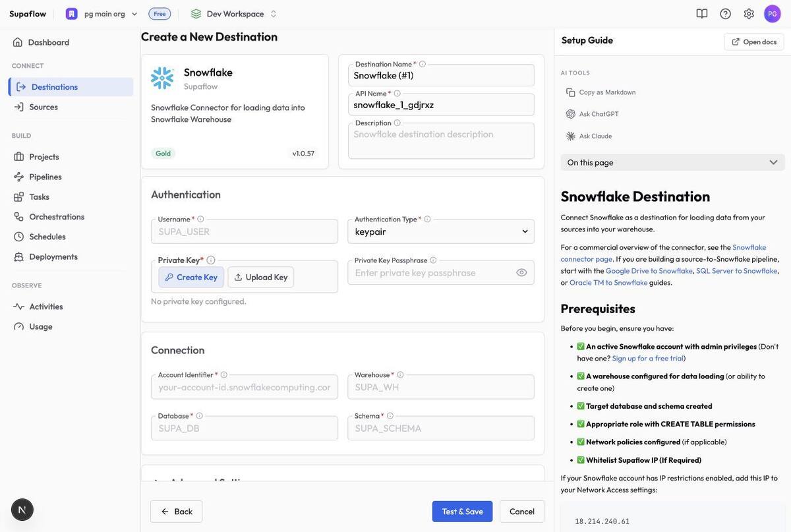Open the PG user avatar menu
The width and height of the screenshot is (791, 532).
(x=773, y=14)
